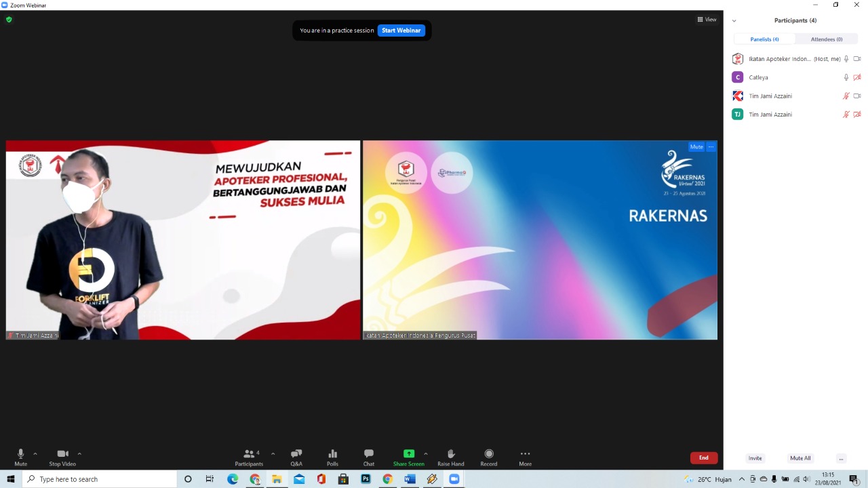Show hidden system tray icons chevron
Screen dimensions: 868x488
click(x=742, y=479)
